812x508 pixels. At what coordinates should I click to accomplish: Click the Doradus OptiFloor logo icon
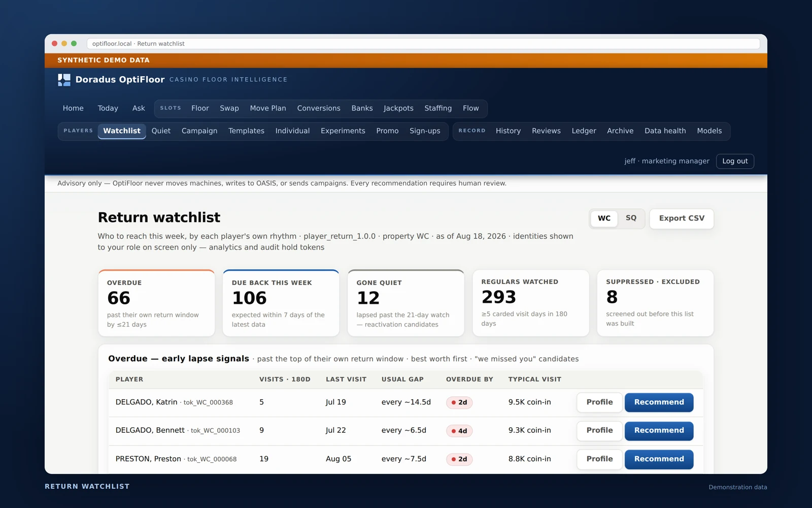pos(64,80)
